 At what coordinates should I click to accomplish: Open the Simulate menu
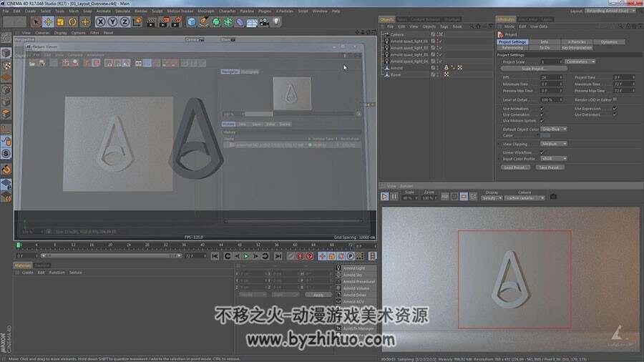click(122, 11)
